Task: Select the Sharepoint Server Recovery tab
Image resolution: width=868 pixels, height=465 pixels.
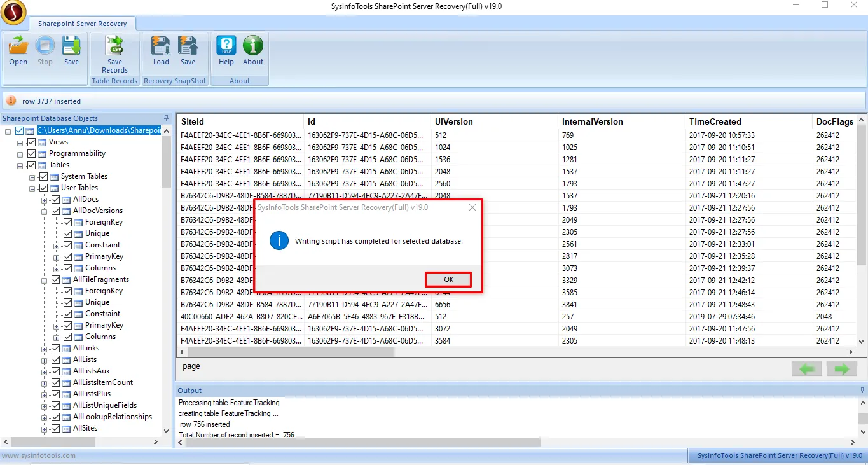Action: (x=82, y=24)
